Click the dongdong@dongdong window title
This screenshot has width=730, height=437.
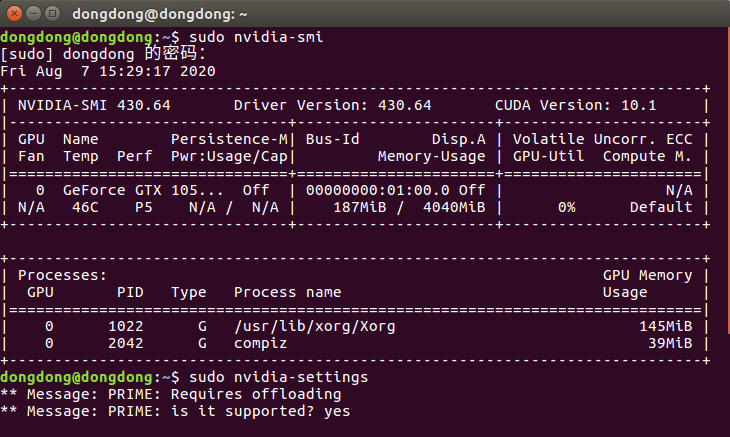point(164,15)
